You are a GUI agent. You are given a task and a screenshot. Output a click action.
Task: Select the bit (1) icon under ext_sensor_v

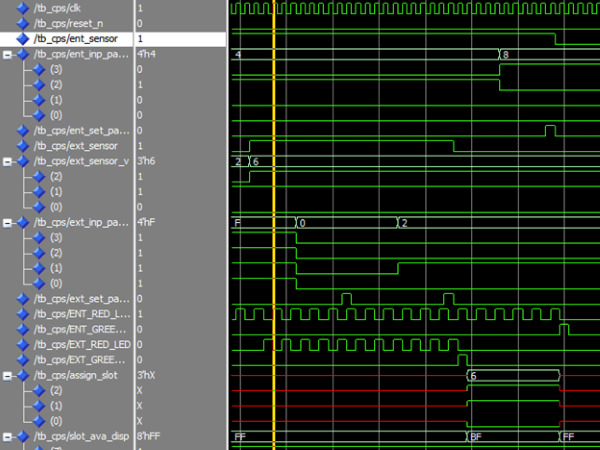tap(39, 192)
